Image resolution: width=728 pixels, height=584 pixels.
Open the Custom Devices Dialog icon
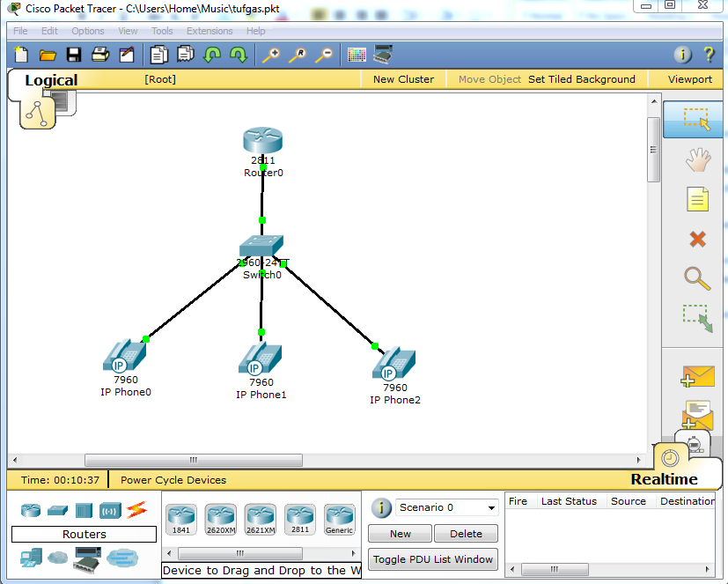[x=384, y=55]
